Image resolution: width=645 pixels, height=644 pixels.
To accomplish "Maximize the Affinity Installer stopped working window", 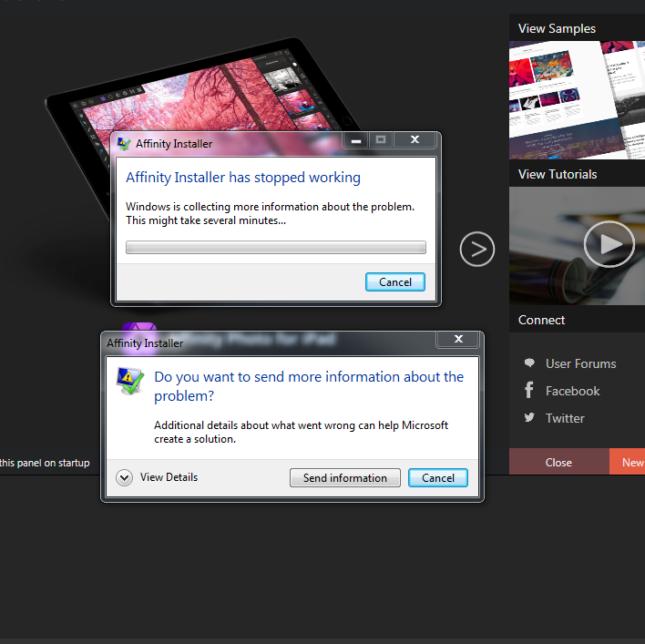I will point(381,139).
